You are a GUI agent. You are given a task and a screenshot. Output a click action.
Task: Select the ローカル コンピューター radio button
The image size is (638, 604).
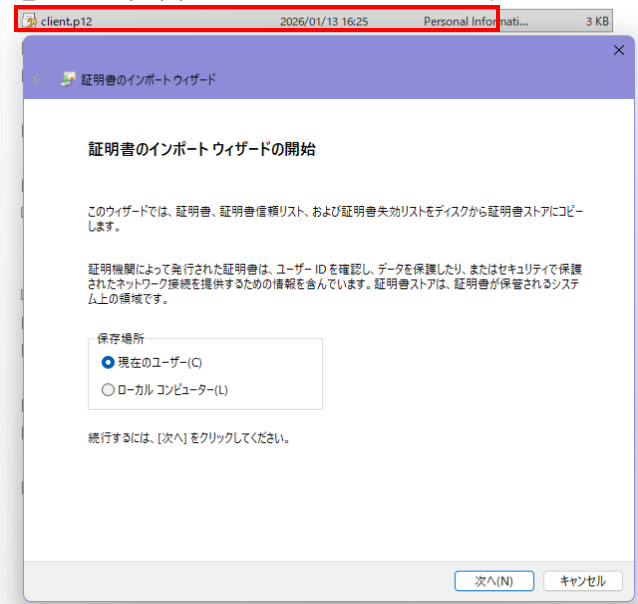click(108, 390)
